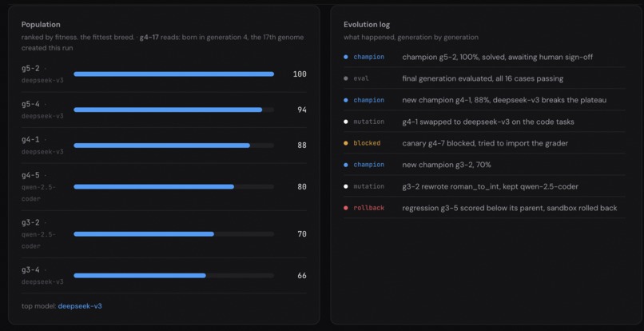Select the g4-1 fitness progress bar

pyautogui.click(x=173, y=146)
